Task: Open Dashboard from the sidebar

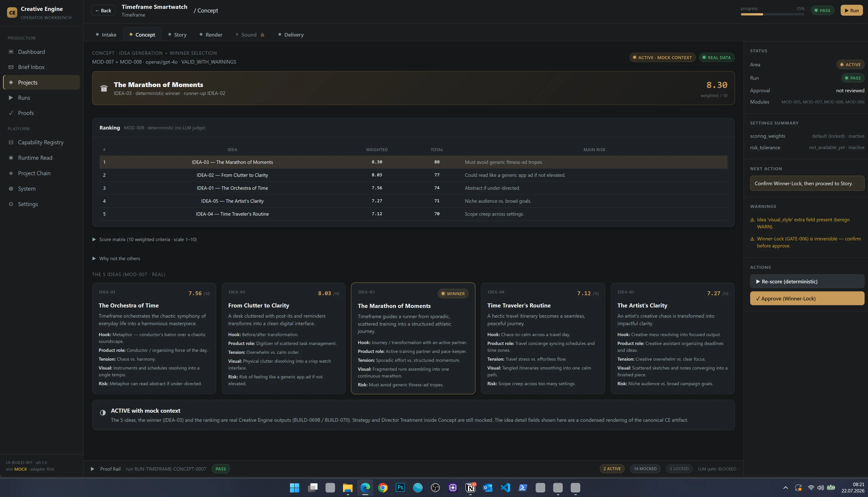Action: [x=41, y=52]
